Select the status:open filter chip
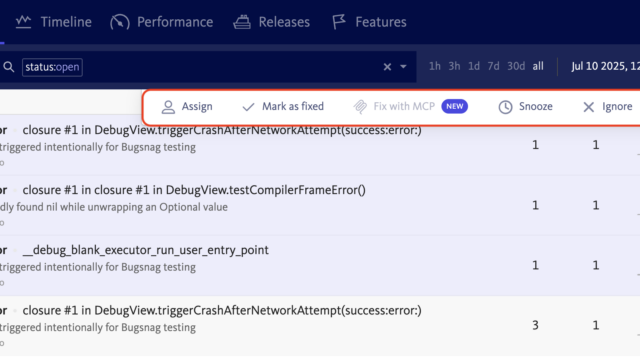640x360 pixels. [x=52, y=67]
